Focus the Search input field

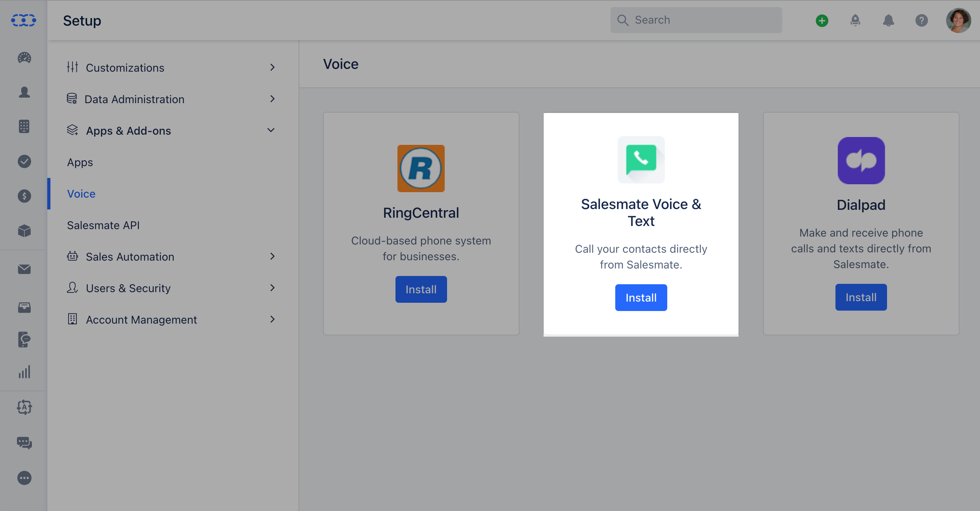point(696,20)
